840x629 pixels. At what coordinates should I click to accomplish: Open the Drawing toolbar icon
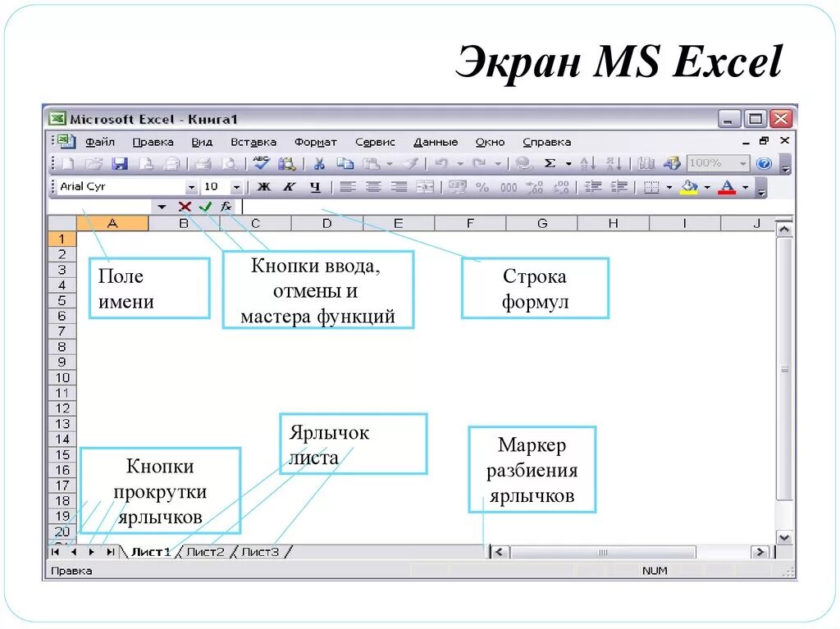pyautogui.click(x=672, y=163)
